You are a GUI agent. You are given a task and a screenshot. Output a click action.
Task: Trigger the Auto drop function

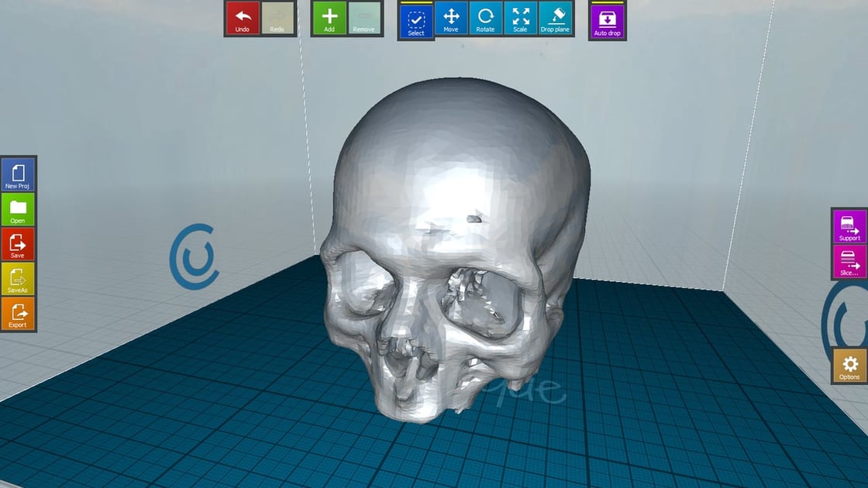click(x=606, y=19)
